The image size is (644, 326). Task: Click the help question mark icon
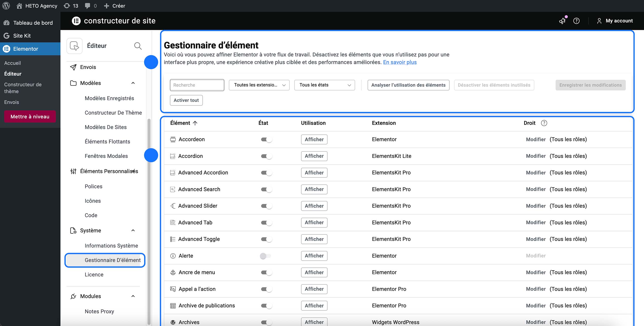576,21
